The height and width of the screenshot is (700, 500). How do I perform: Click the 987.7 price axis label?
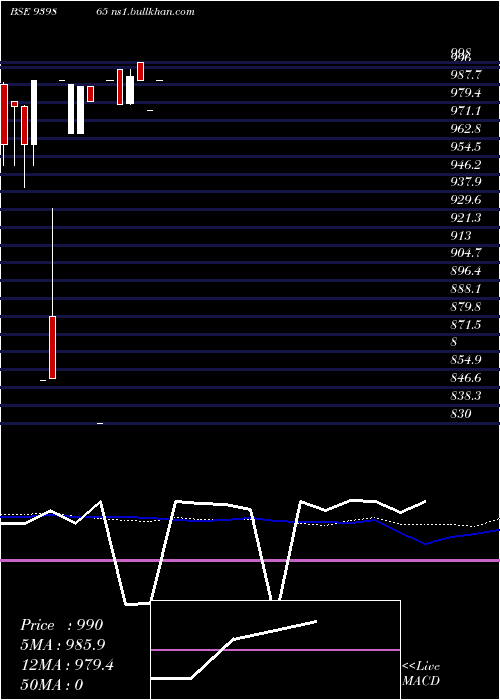(x=466, y=75)
